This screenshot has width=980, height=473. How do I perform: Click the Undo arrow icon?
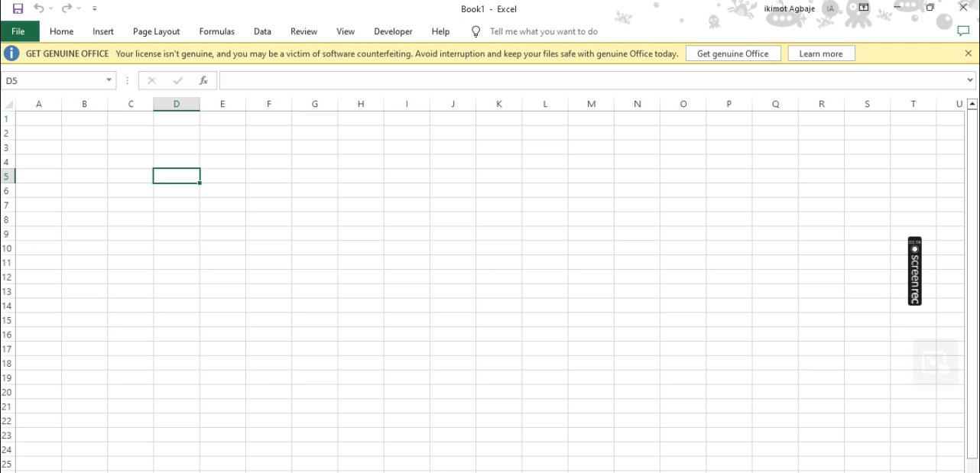click(x=38, y=8)
